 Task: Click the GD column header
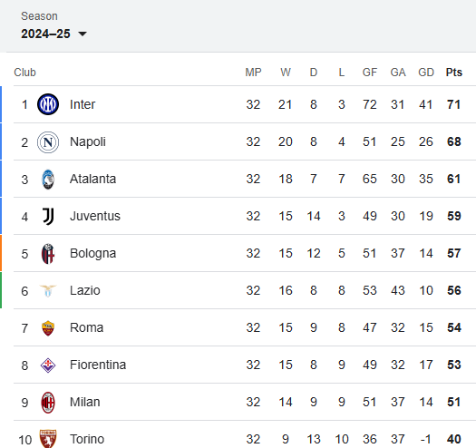pos(426,73)
